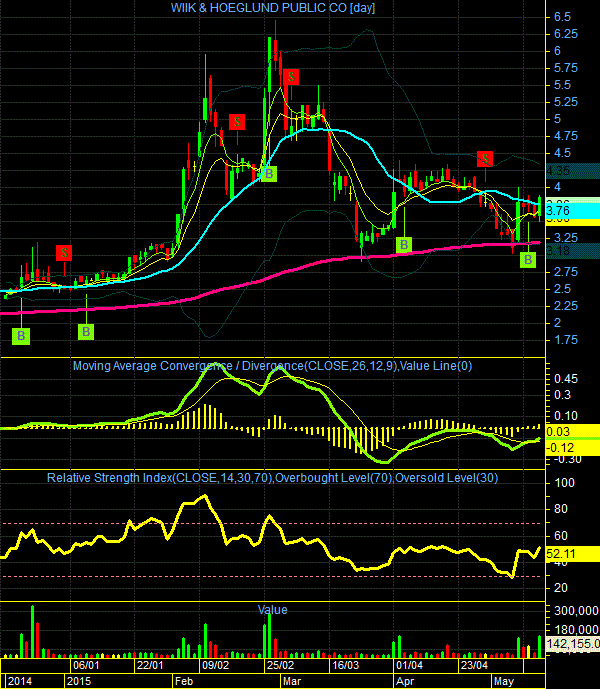This screenshot has height=689, width=600.
Task: Click the 2014 year label on the time axis
Action: click(x=20, y=682)
